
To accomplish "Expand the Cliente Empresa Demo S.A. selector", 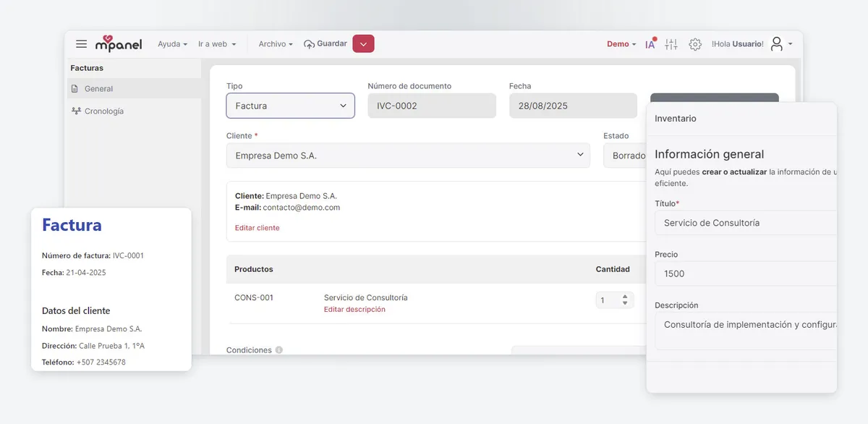I will pos(408,156).
